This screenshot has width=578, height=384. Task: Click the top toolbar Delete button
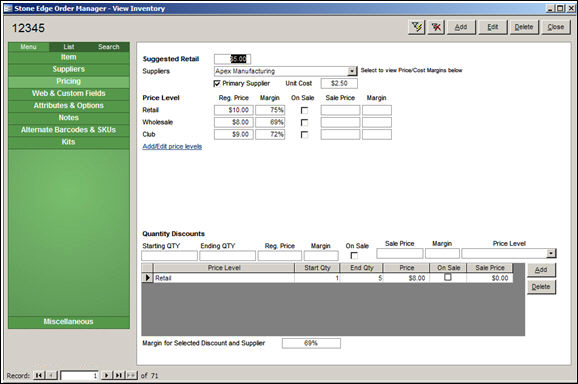pos(524,27)
